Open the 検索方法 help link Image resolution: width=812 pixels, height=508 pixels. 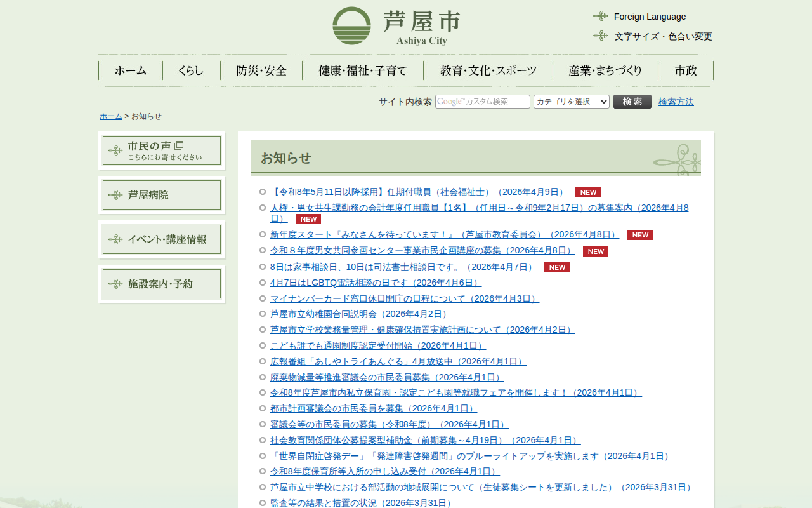tap(676, 102)
